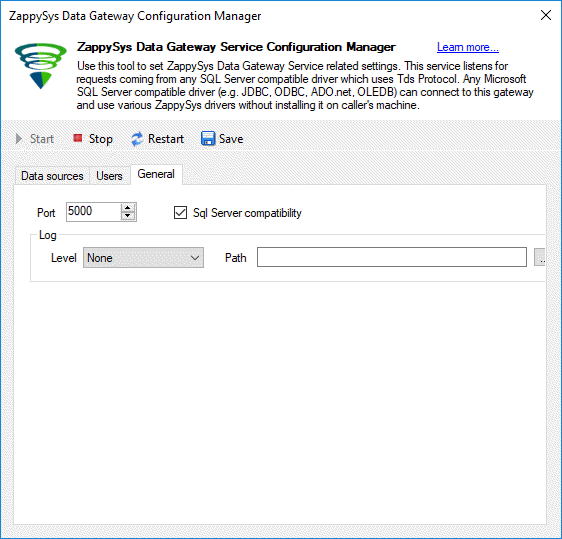The image size is (562, 539).
Task: Open the Log Level dropdown
Action: (x=143, y=258)
